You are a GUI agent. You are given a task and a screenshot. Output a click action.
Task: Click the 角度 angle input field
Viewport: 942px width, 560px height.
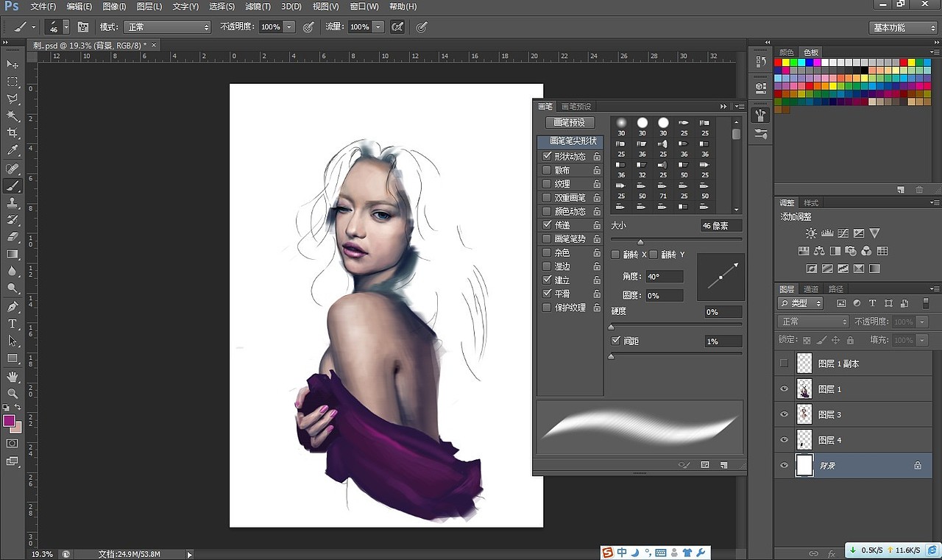pos(664,277)
